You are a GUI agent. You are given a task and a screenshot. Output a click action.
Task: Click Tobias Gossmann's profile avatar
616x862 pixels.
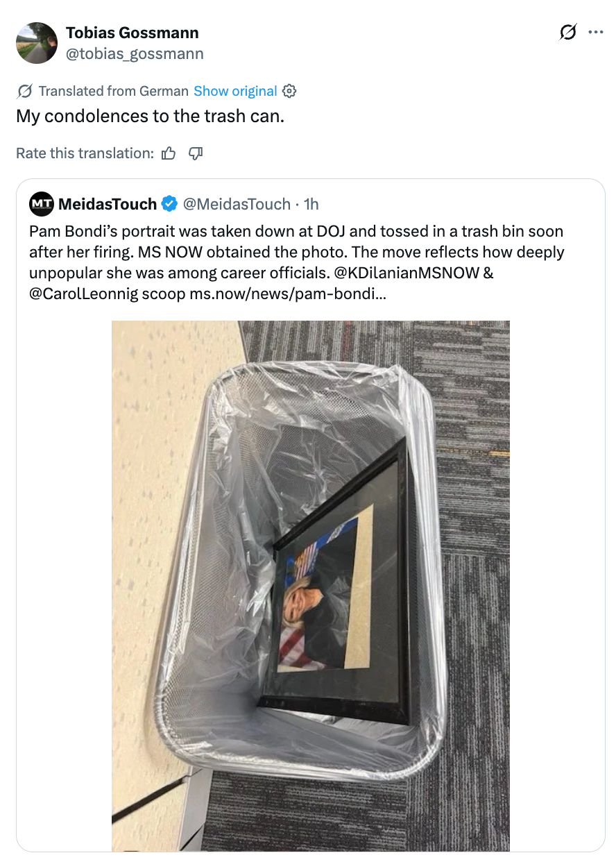[36, 43]
